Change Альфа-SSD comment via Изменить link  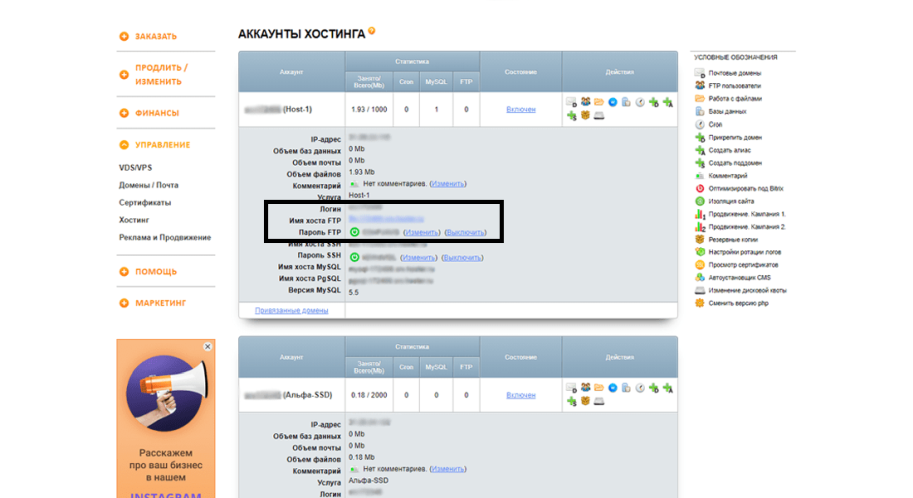click(x=448, y=469)
